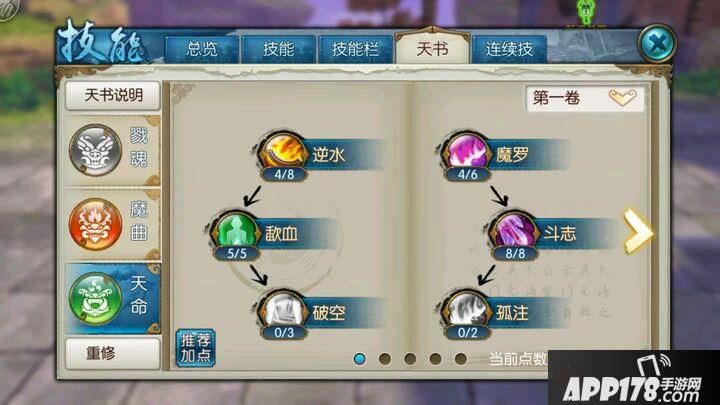Select the purple 魔罗 skill icon

466,152
